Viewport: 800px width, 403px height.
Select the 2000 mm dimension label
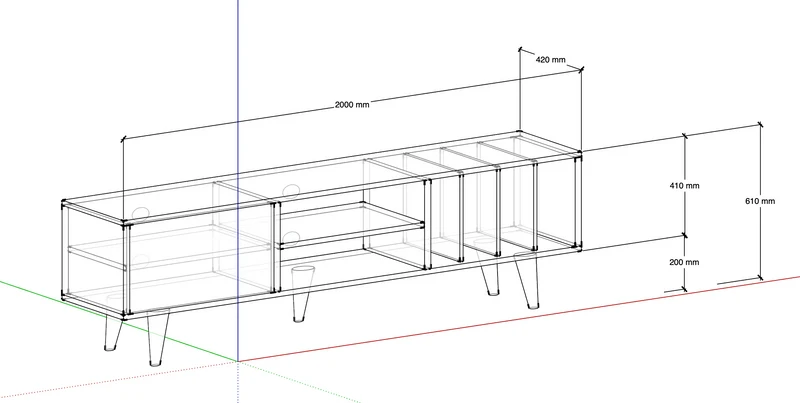point(352,105)
